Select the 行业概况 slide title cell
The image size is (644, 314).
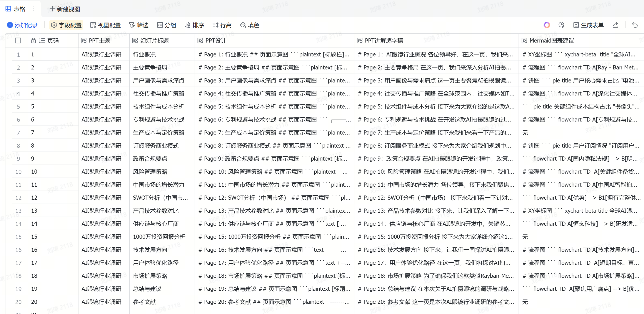[x=144, y=54]
